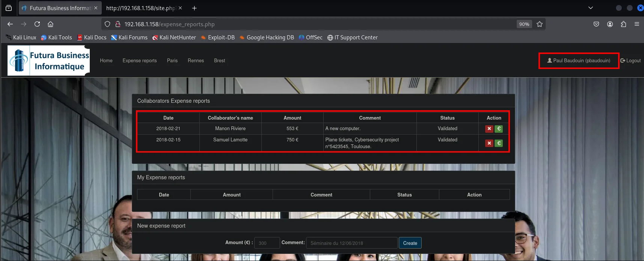Image resolution: width=644 pixels, height=261 pixels.
Task: Go back to the previous page
Action: [x=10, y=24]
